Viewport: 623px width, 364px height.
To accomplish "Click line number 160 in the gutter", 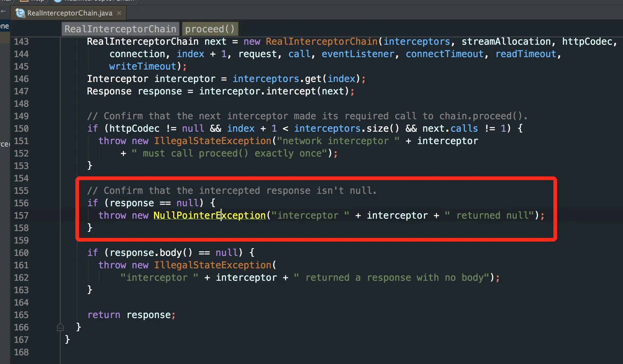I will 21,253.
